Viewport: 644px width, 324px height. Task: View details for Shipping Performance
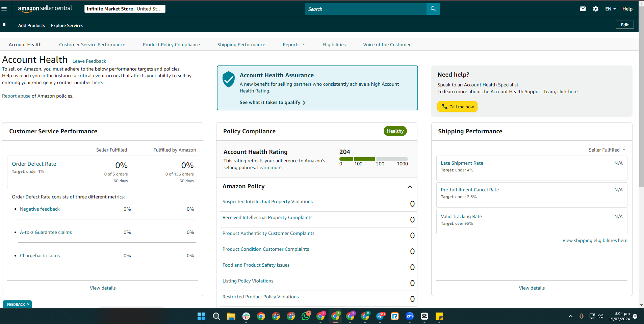532,288
